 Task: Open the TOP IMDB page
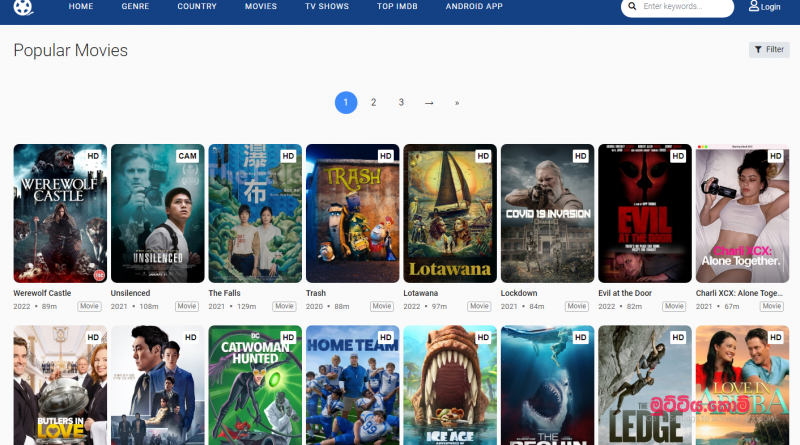[x=397, y=7]
